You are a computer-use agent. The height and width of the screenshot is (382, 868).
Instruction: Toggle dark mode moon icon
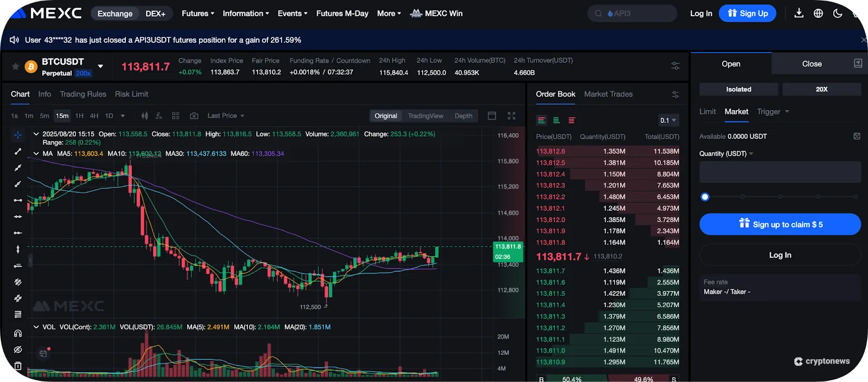[838, 14]
